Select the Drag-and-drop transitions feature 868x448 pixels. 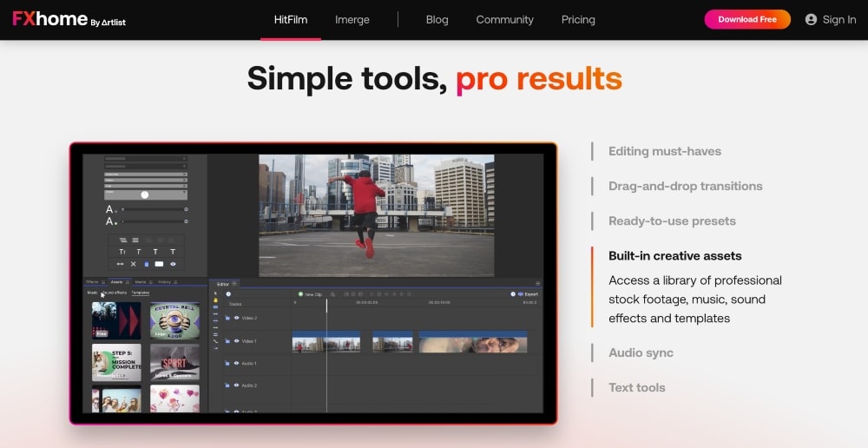pos(686,186)
